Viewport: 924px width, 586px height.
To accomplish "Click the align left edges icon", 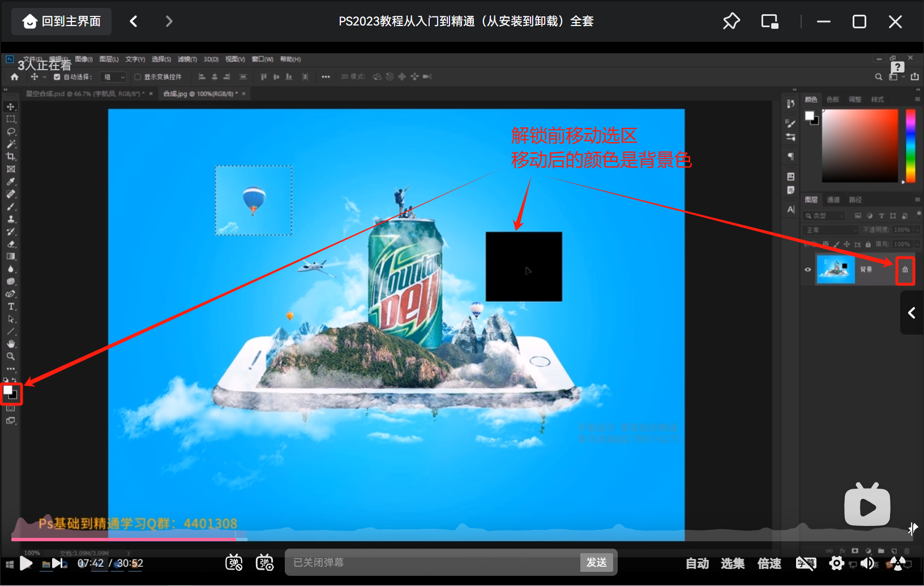I will [202, 77].
